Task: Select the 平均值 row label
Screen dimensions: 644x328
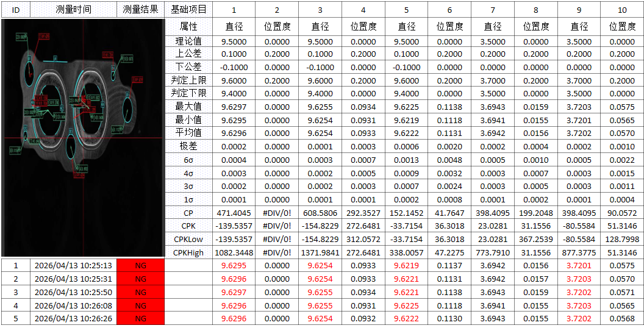Action: (x=188, y=133)
